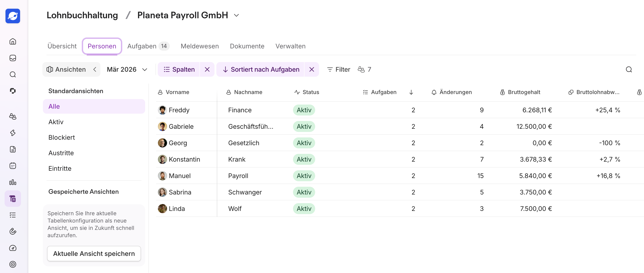
Task: Open the documents icon in sidebar
Action: (13, 149)
